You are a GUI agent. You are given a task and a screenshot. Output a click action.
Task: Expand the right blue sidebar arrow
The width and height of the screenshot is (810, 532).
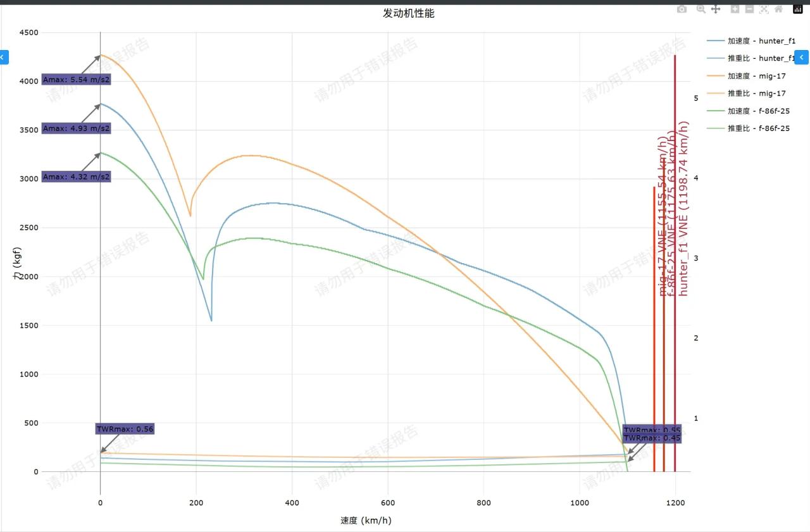tap(801, 57)
